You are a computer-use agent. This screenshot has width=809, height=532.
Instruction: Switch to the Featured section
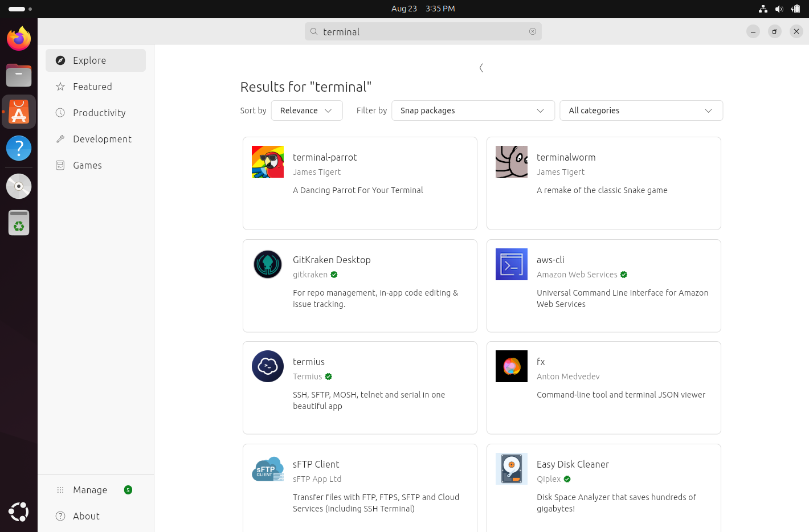tap(92, 87)
